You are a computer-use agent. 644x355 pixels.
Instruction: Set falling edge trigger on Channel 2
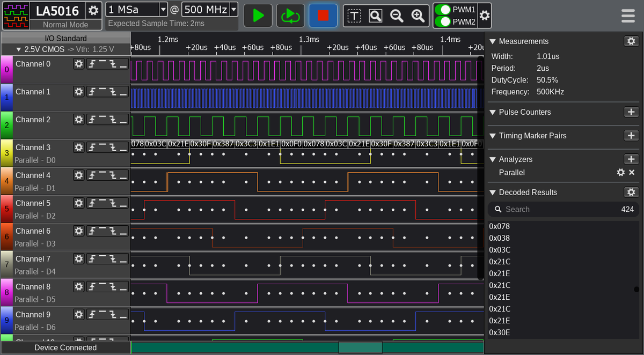pos(113,120)
